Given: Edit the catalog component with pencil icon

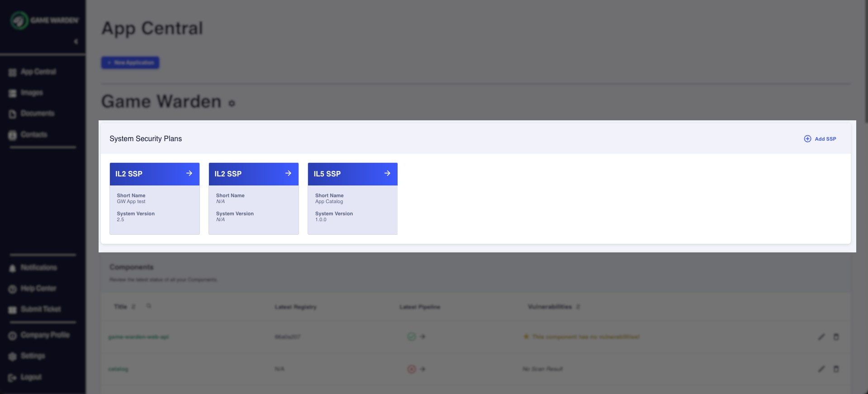Looking at the screenshot, I should pyautogui.click(x=821, y=369).
